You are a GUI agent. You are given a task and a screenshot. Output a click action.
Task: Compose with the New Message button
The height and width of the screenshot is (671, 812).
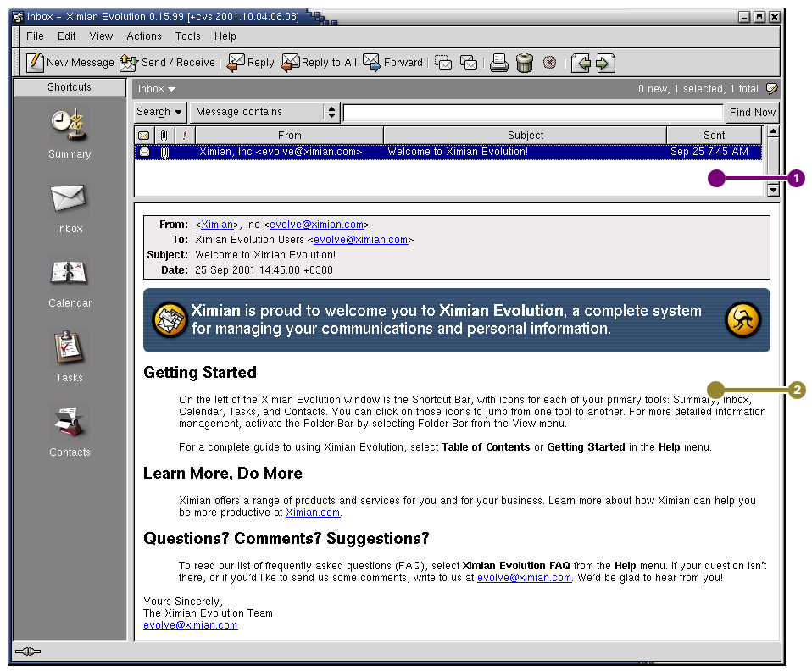(70, 63)
